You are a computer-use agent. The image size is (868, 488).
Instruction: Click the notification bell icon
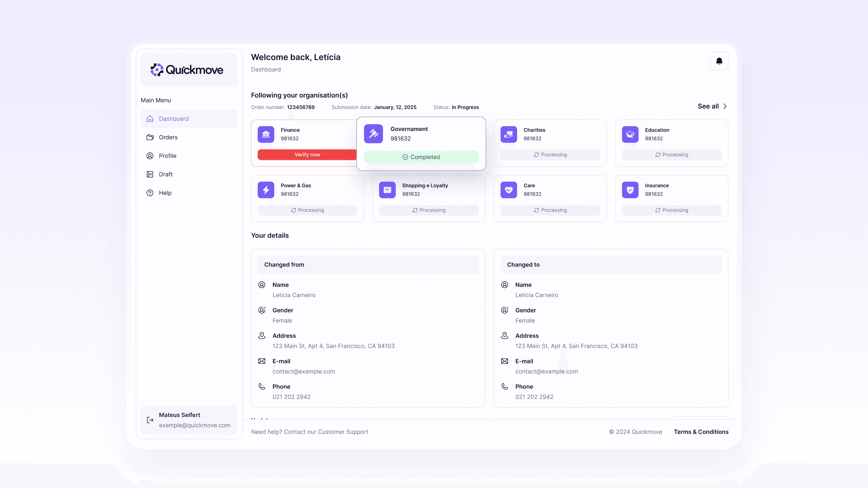point(719,61)
